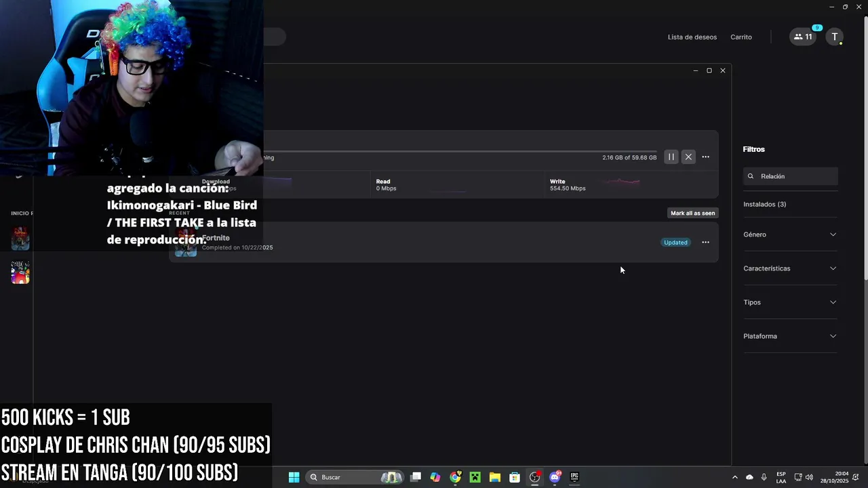868x488 pixels.
Task: Switch to Epic Games Launcher on taskbar
Action: tap(574, 477)
